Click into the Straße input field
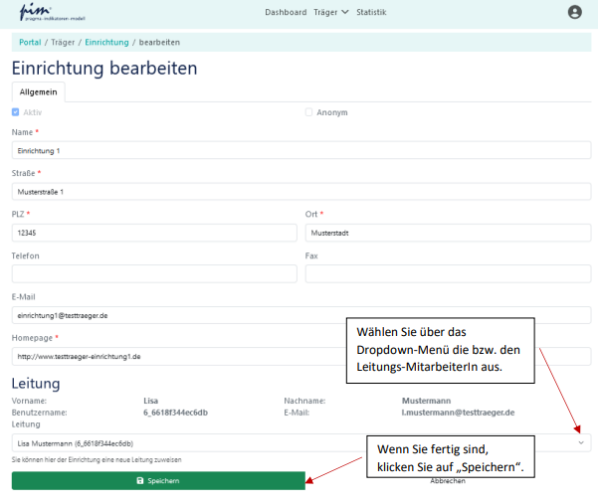Image resolution: width=600 pixels, height=503 pixels. click(300, 191)
